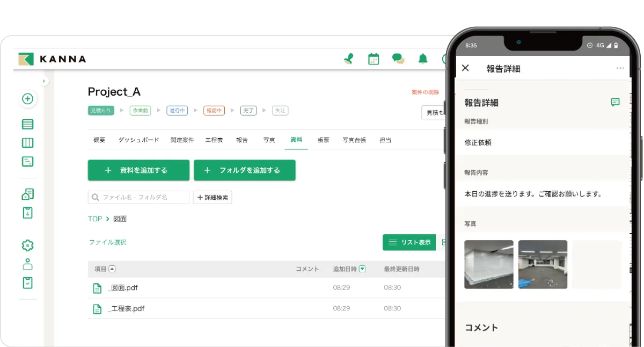Open the clipboard download sidebar icon

pyautogui.click(x=28, y=213)
